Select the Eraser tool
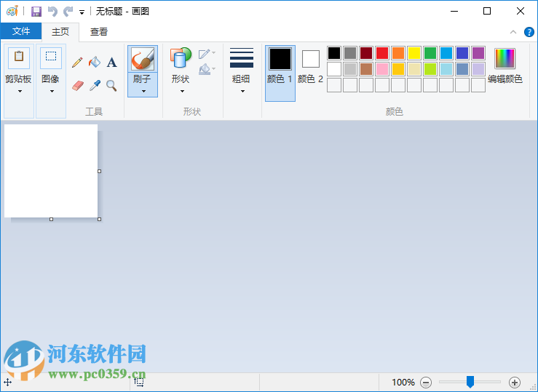 tap(78, 85)
